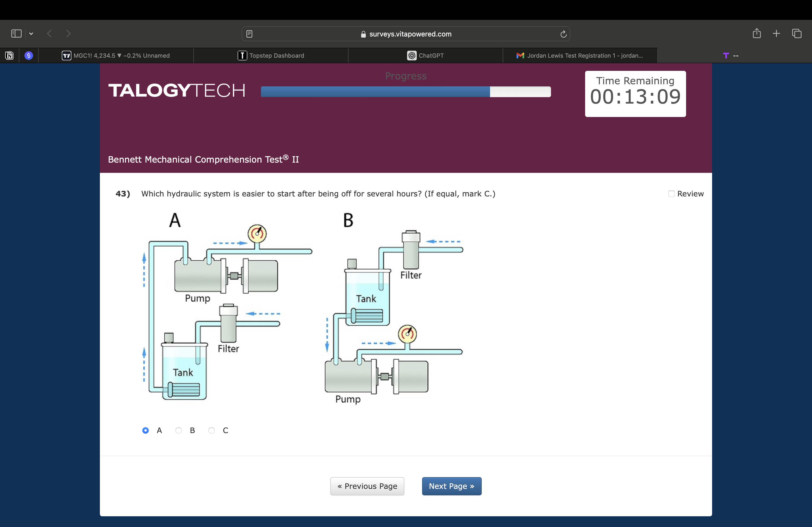Click the reload page icon
Viewport: 812px width, 527px height.
[x=563, y=34]
